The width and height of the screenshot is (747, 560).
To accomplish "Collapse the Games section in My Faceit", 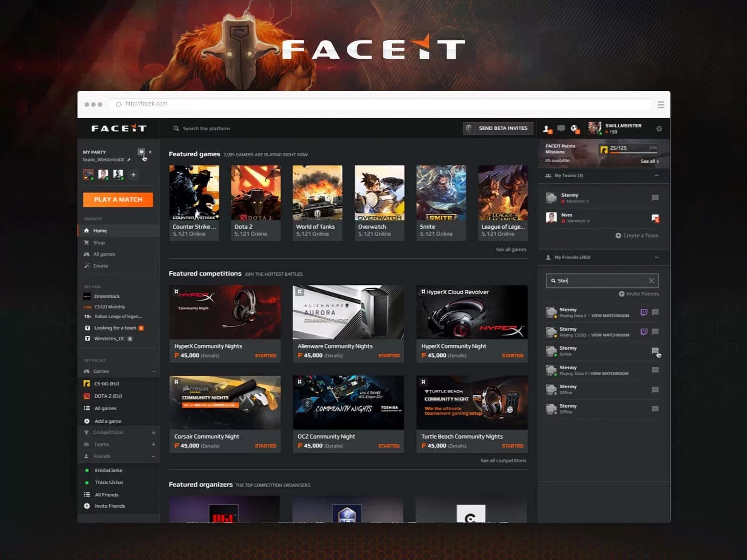I will pyautogui.click(x=154, y=371).
